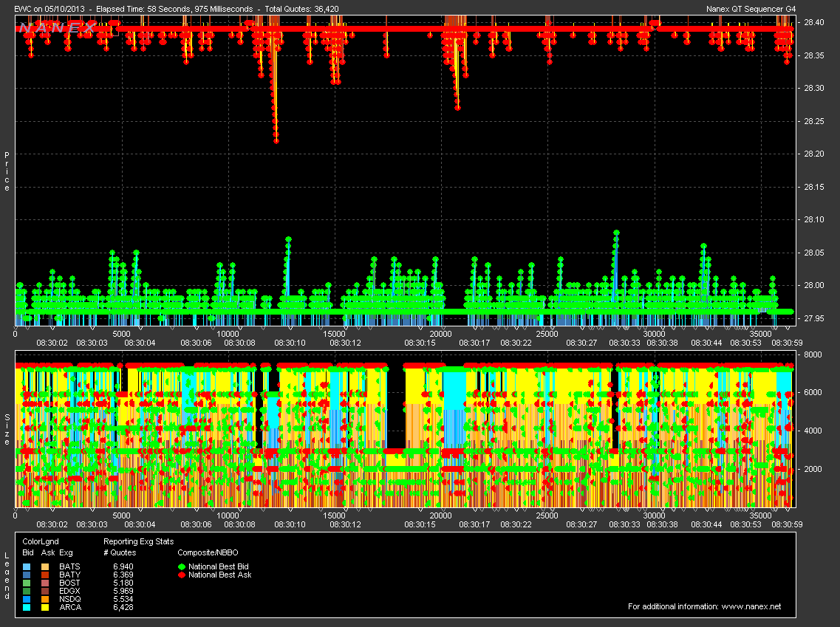Select the 'BATS' exchange name in legend
This screenshot has width=840, height=627.
[69, 566]
